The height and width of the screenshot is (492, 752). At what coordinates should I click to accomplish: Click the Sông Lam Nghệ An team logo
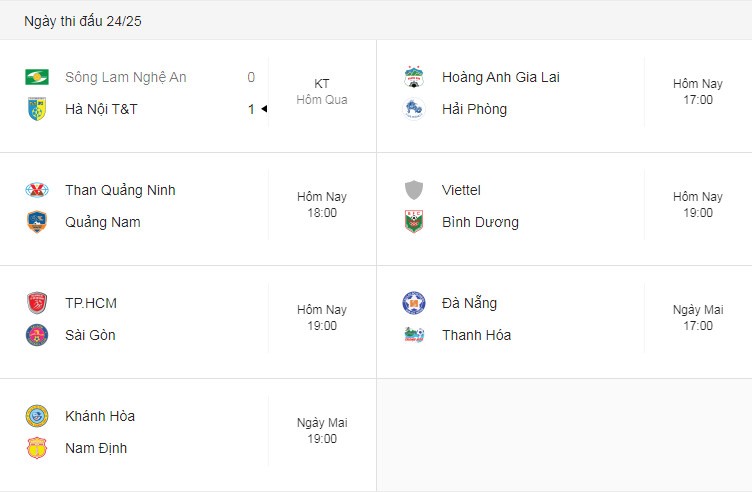point(37,77)
